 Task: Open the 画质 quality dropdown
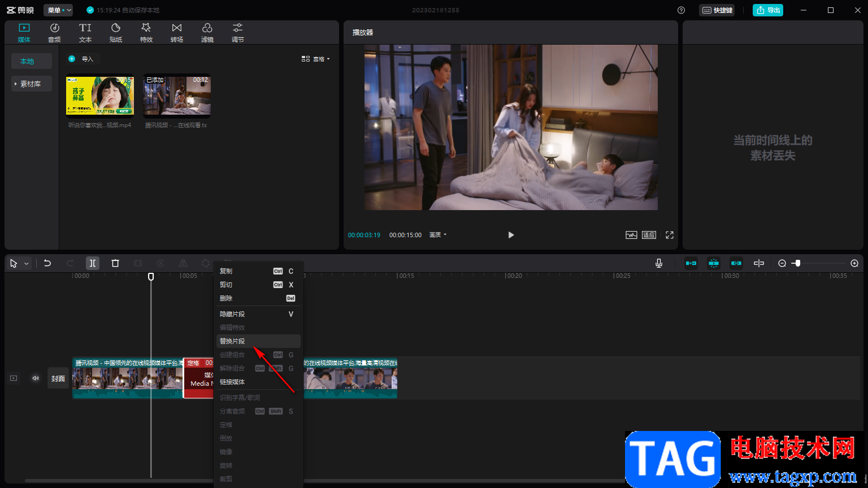pos(438,235)
